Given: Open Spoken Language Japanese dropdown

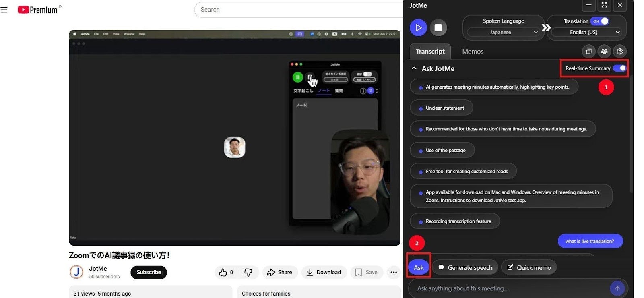Looking at the screenshot, I should pyautogui.click(x=503, y=32).
